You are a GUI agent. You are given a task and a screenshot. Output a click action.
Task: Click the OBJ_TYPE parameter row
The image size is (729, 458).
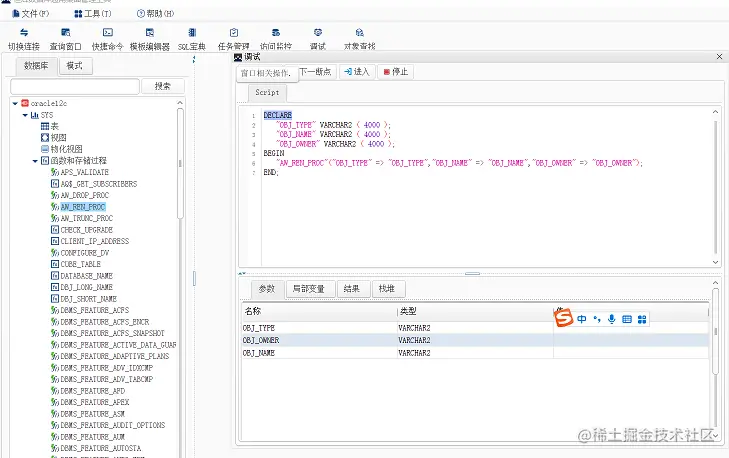point(475,328)
